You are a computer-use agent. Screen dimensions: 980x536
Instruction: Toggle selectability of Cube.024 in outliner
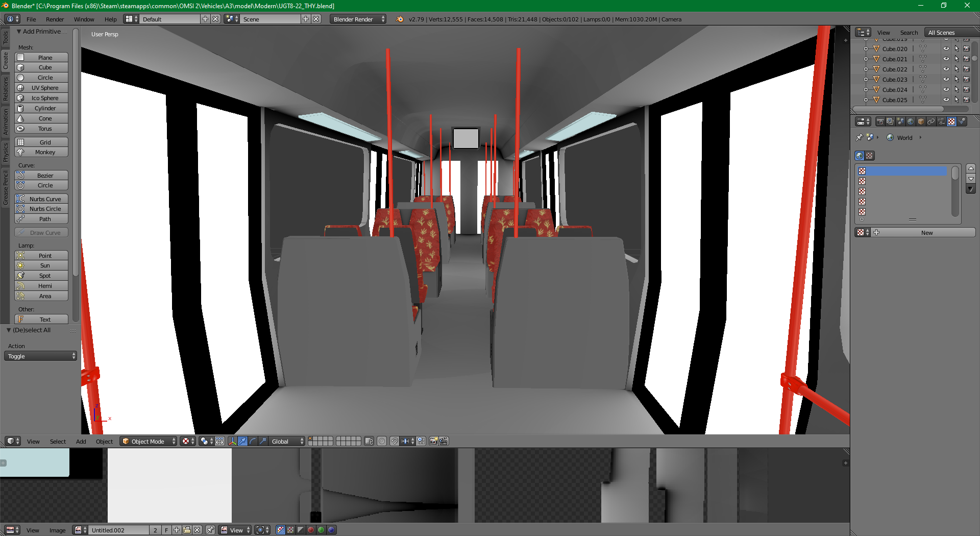pos(957,90)
